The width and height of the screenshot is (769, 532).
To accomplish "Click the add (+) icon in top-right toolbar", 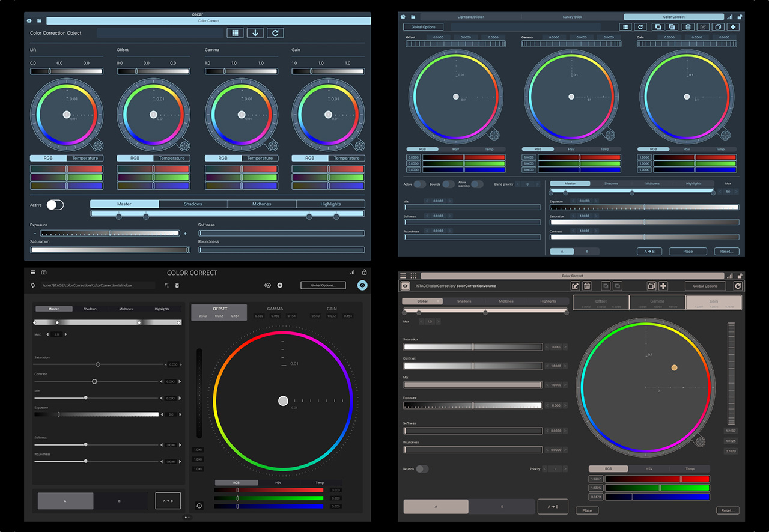I will [x=733, y=26].
